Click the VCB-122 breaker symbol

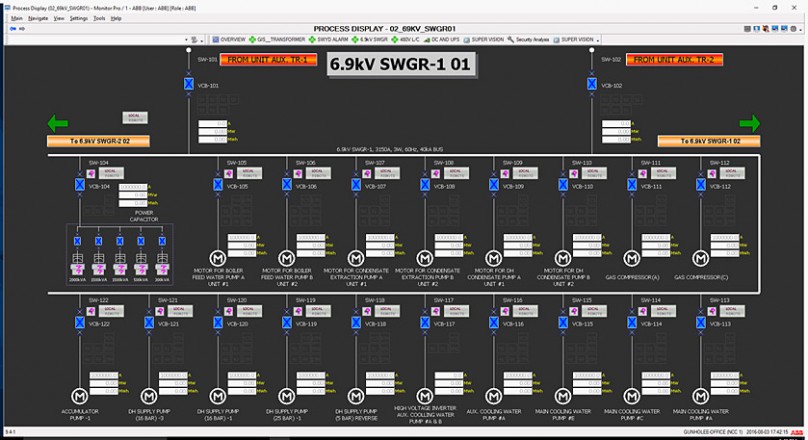tap(80, 323)
